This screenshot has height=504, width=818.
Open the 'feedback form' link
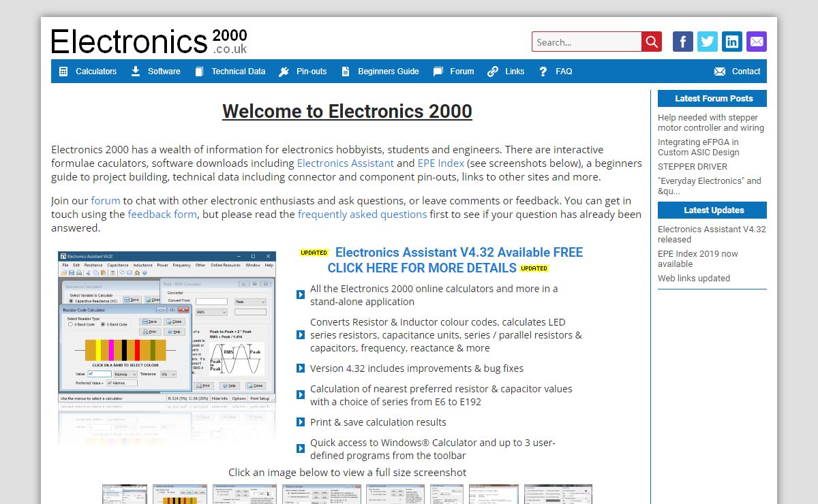click(x=162, y=214)
